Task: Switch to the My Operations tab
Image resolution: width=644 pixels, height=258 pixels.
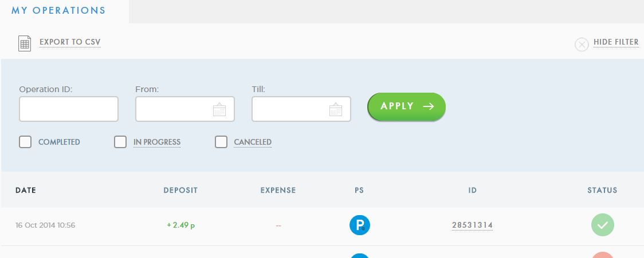Action: tap(58, 10)
